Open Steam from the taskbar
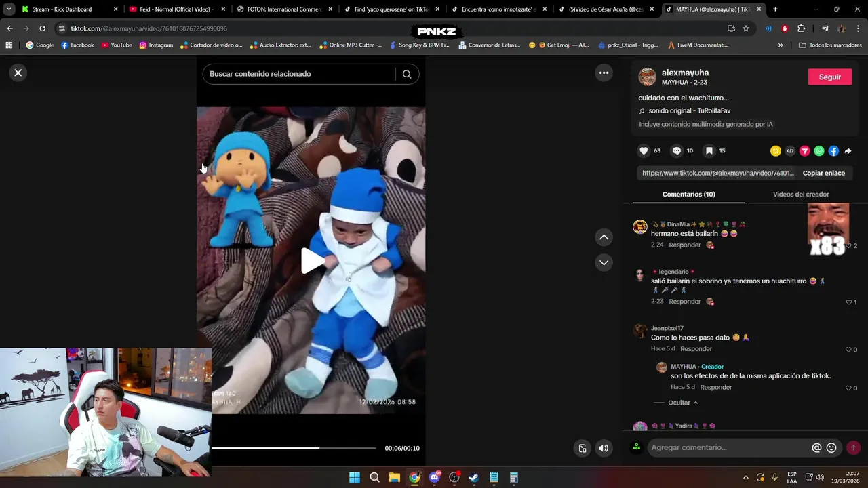 pos(474,477)
